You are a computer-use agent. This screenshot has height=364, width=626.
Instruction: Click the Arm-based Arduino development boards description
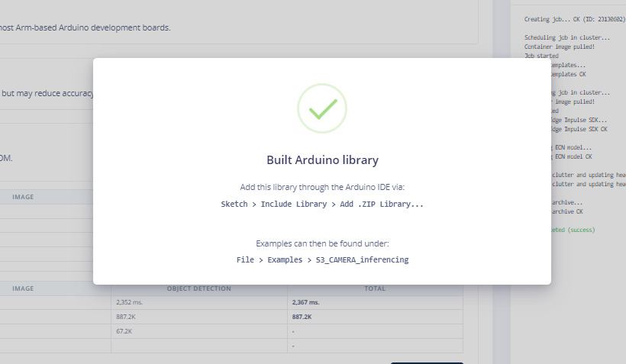[86, 27]
